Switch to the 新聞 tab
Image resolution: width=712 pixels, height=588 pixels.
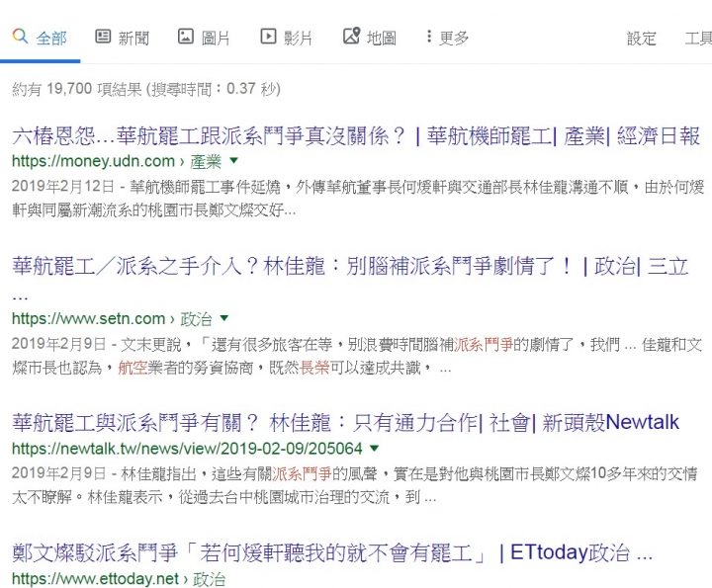(x=123, y=38)
